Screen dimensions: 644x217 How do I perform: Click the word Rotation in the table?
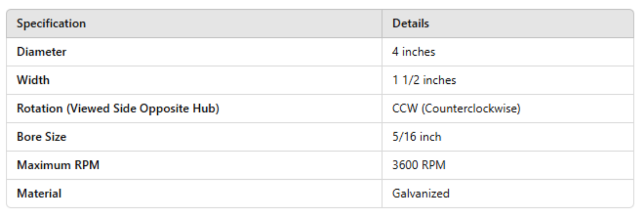tap(39, 108)
